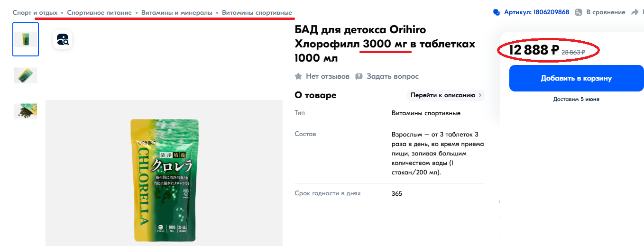The height and width of the screenshot is (246, 644).
Task: Open Витамины спортивные breadcrumb
Action: click(x=257, y=12)
